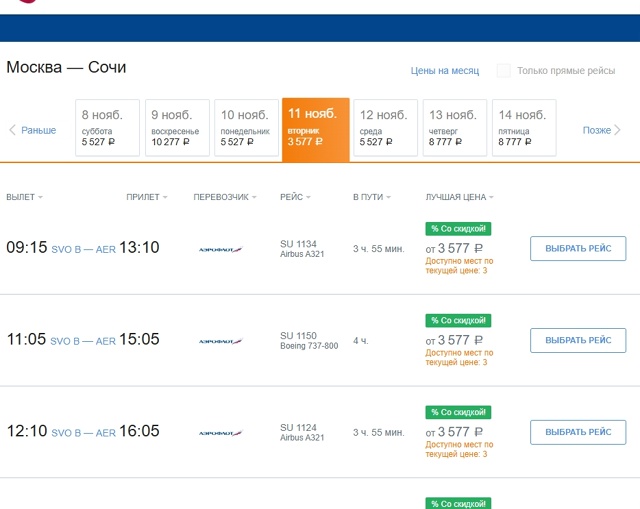640x509 pixels.
Task: Click the left arrow next to Раньше
Action: pyautogui.click(x=12, y=130)
